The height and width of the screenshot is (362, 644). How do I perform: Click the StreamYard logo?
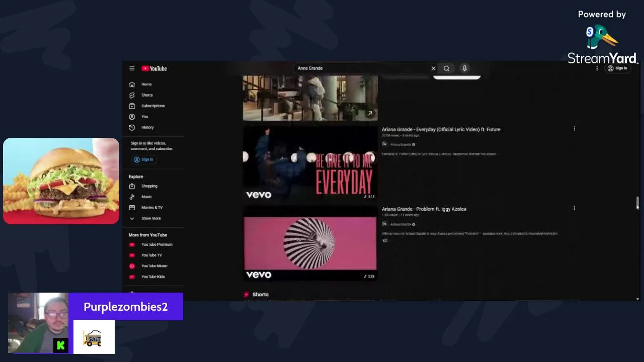click(602, 45)
